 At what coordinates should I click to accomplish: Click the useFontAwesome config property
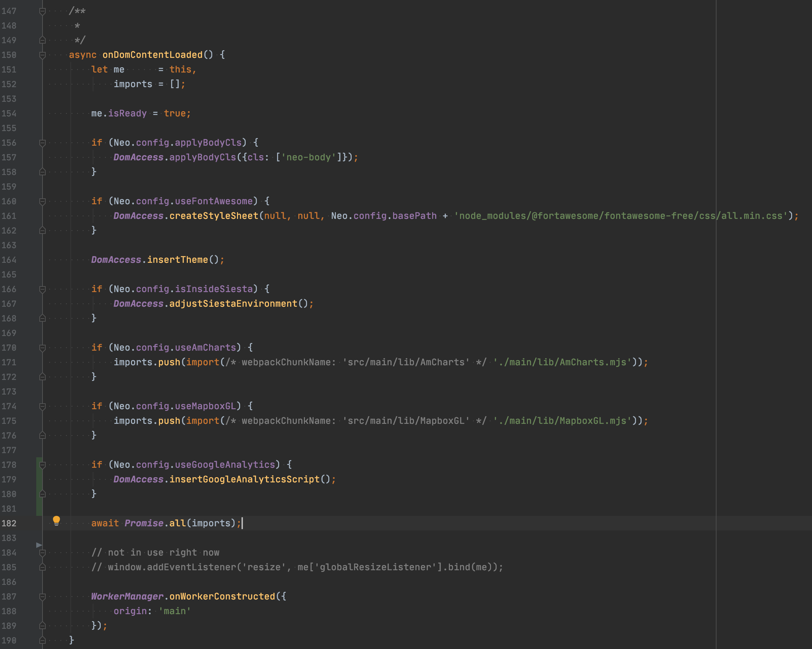point(214,201)
